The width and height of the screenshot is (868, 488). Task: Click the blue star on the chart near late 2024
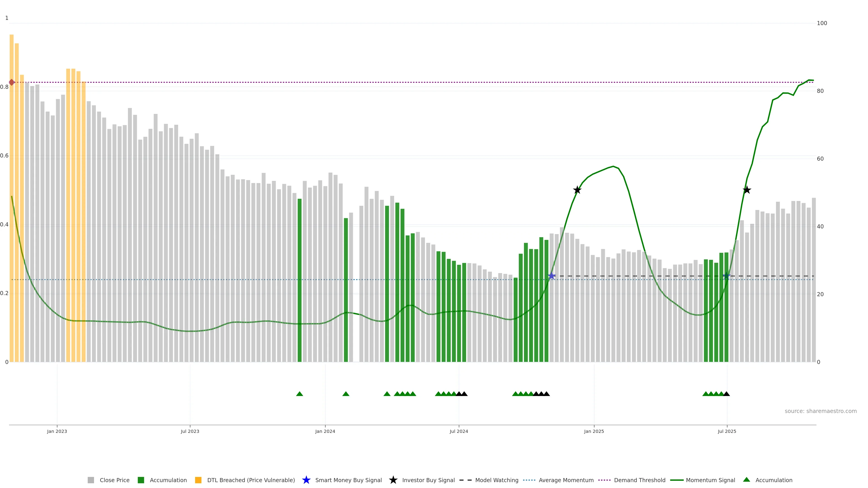pyautogui.click(x=551, y=276)
